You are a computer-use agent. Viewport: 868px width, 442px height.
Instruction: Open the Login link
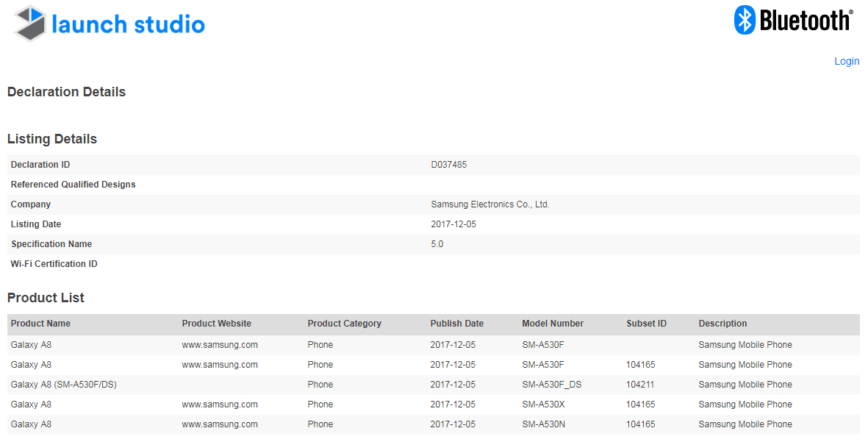click(847, 62)
